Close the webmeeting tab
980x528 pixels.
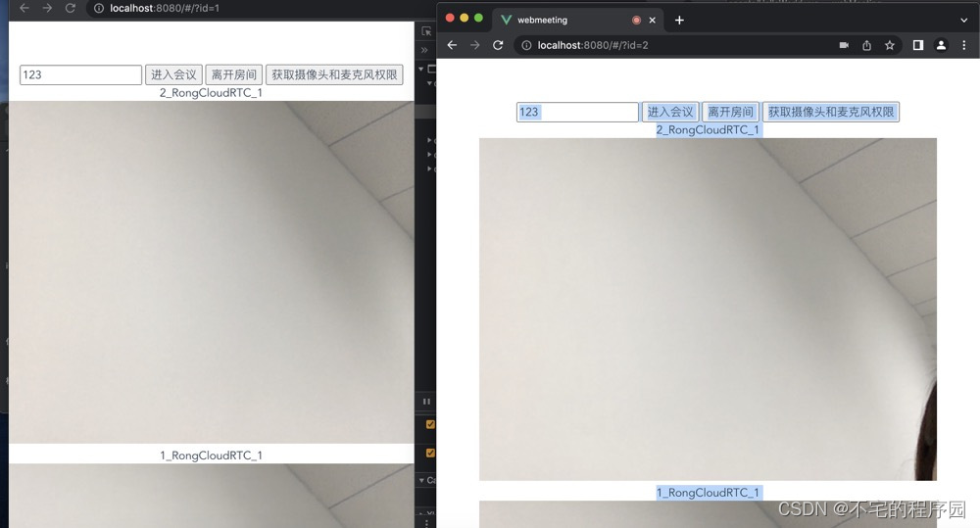(652, 20)
